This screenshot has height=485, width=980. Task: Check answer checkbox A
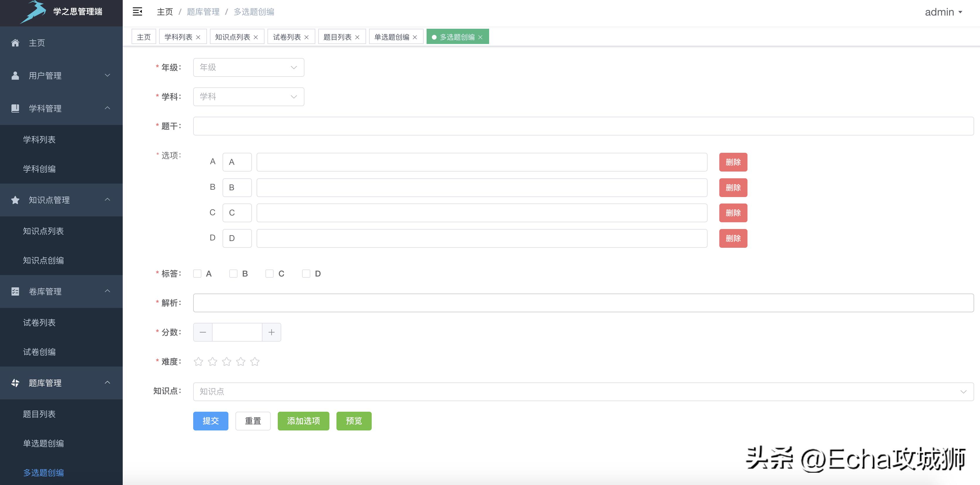[x=197, y=274]
